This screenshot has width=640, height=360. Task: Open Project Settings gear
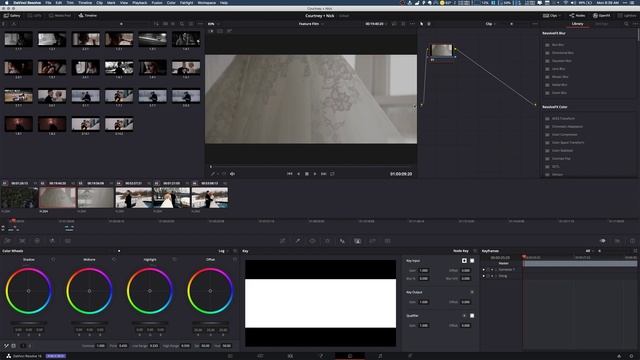click(631, 356)
